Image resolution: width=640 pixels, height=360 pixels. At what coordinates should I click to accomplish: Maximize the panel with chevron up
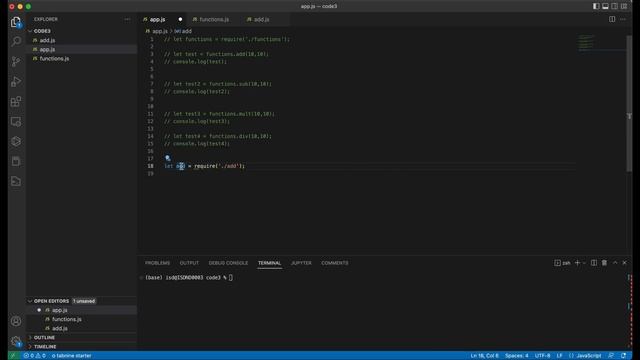615,263
